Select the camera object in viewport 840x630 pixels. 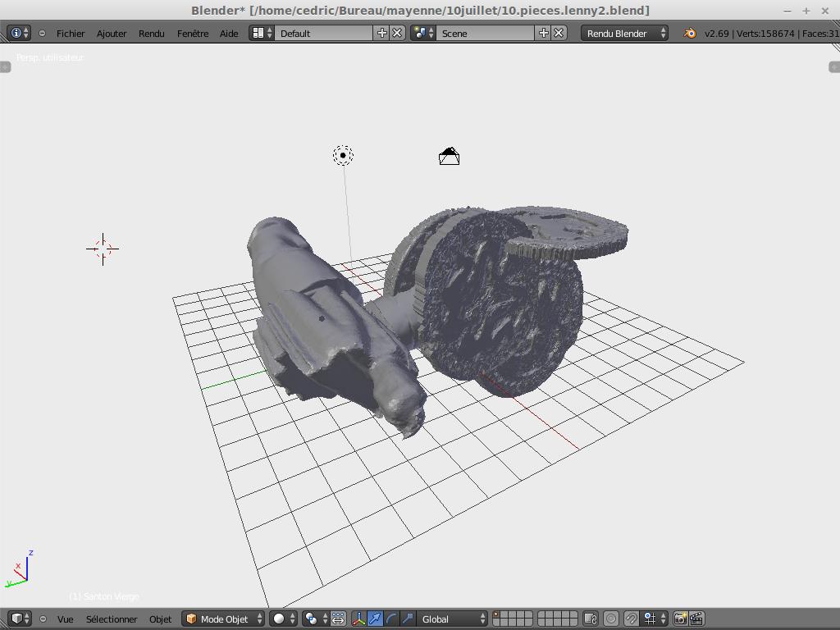tap(449, 157)
